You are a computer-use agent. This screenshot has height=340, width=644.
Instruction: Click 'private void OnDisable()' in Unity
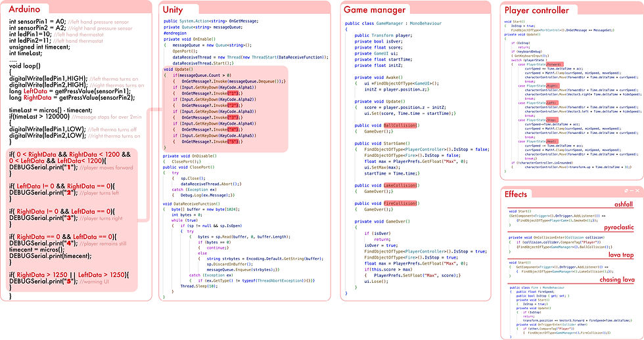click(190, 156)
